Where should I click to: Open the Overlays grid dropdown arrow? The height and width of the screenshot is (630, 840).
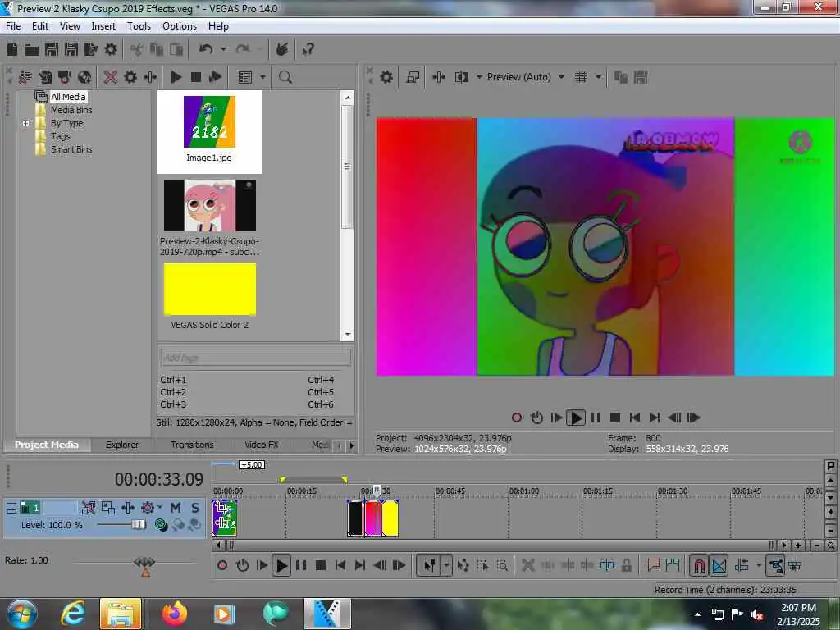598,77
